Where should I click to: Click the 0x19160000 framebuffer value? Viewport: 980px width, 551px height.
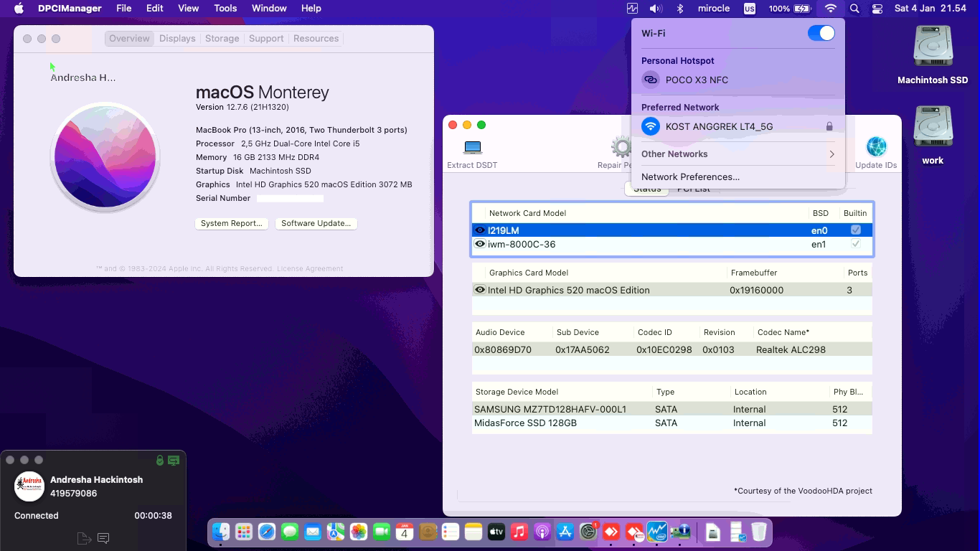coord(756,290)
